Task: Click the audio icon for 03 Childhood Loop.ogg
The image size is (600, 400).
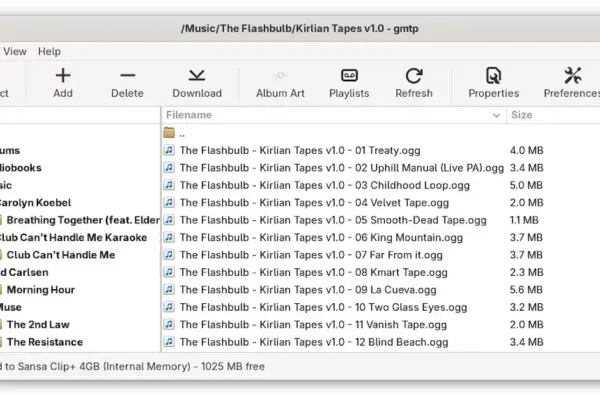Action: click(x=169, y=185)
